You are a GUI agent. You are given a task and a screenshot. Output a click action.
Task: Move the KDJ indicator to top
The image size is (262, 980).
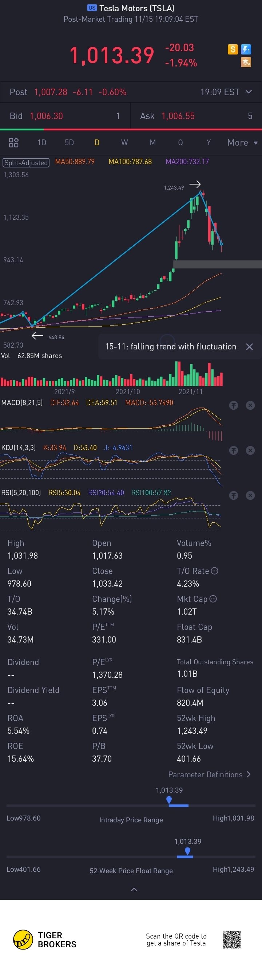pos(233,450)
